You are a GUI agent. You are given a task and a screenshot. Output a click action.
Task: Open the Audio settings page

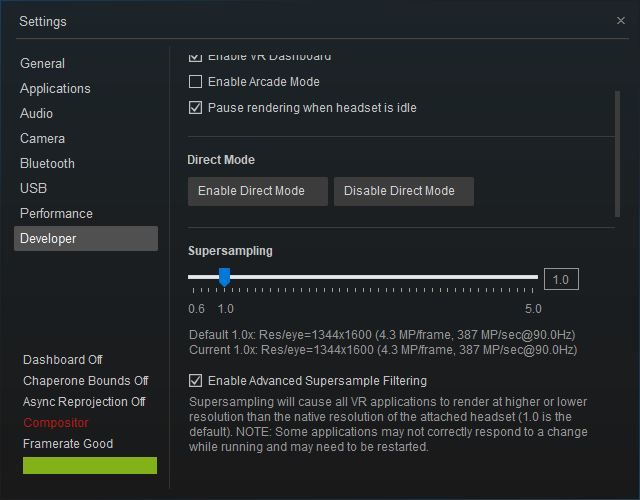pos(36,113)
